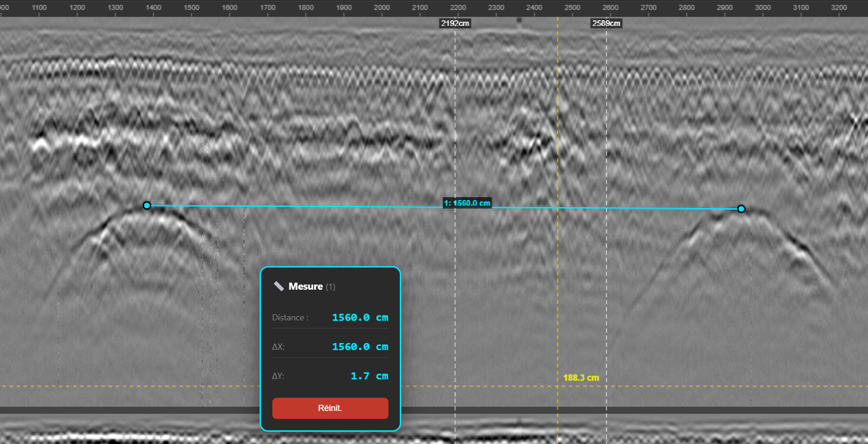Screen dimensions: 868x444
Task: Click the 2589cm marker label
Action: click(606, 23)
